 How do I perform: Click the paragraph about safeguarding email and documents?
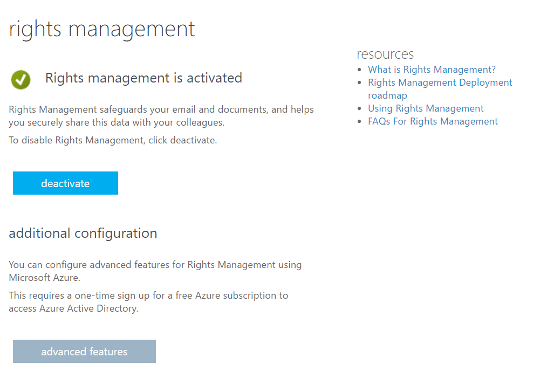pos(161,116)
